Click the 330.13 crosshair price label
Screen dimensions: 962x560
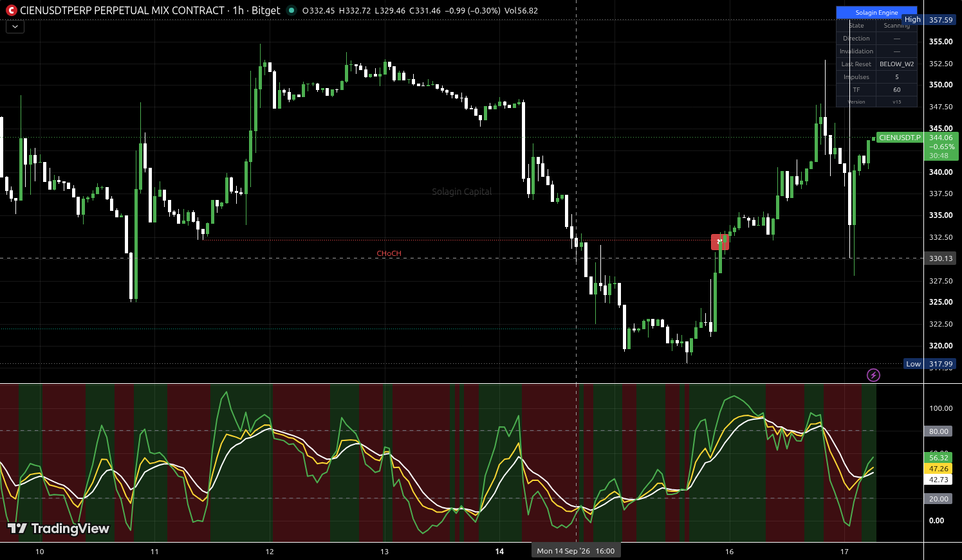[941, 258]
